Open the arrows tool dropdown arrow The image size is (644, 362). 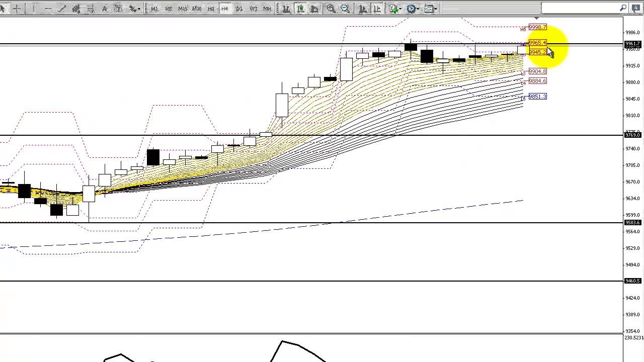coord(139,9)
